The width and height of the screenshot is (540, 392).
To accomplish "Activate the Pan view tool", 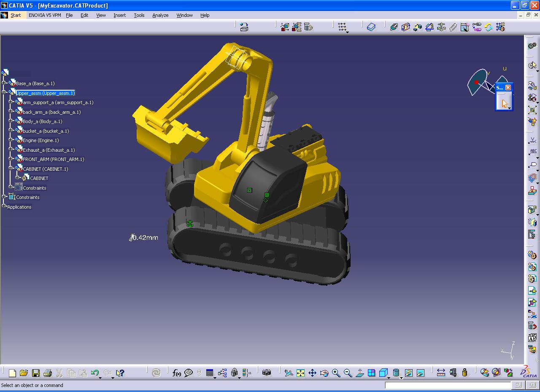I will click(312, 373).
